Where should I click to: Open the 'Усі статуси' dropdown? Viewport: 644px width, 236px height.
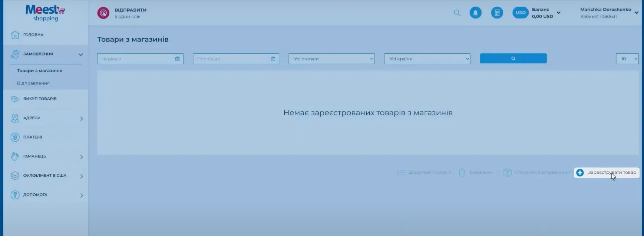click(x=331, y=59)
